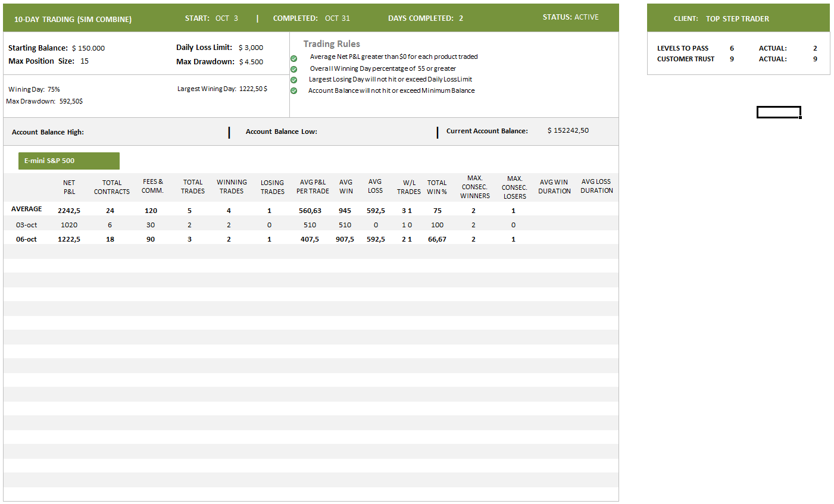Select the LEVELS TO PASS value 6
The height and width of the screenshot is (504, 834).
point(732,48)
